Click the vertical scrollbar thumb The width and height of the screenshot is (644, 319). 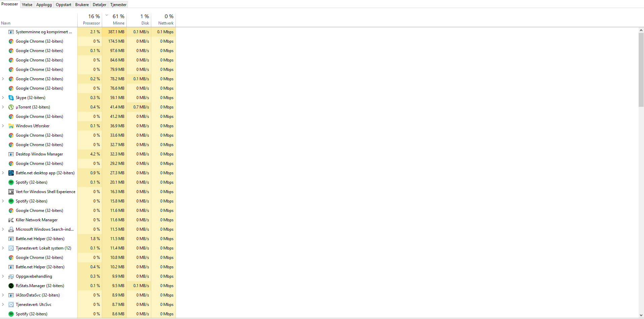(641, 70)
